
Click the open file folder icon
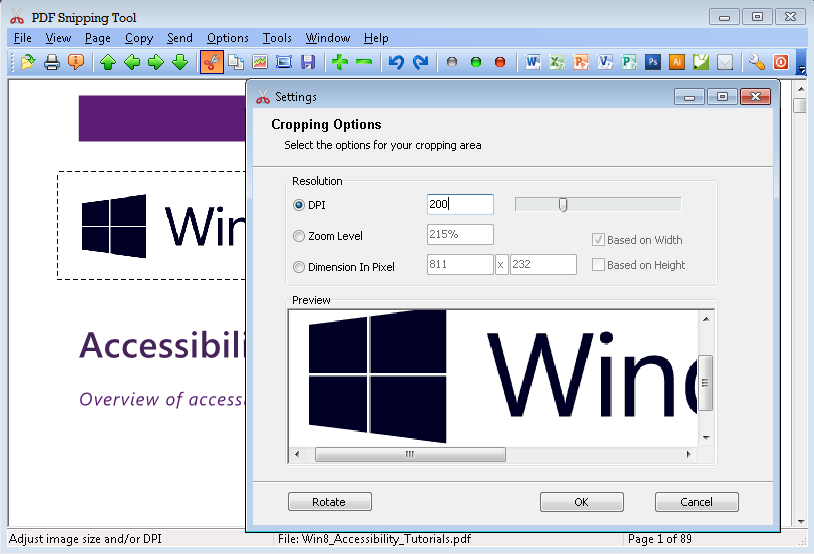pyautogui.click(x=28, y=62)
